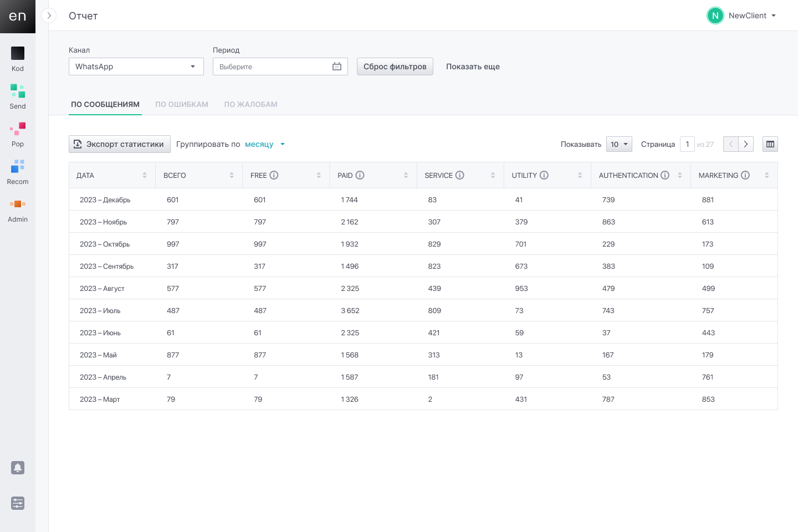Click Экспорт статистики button
The width and height of the screenshot is (798, 532).
coord(119,144)
